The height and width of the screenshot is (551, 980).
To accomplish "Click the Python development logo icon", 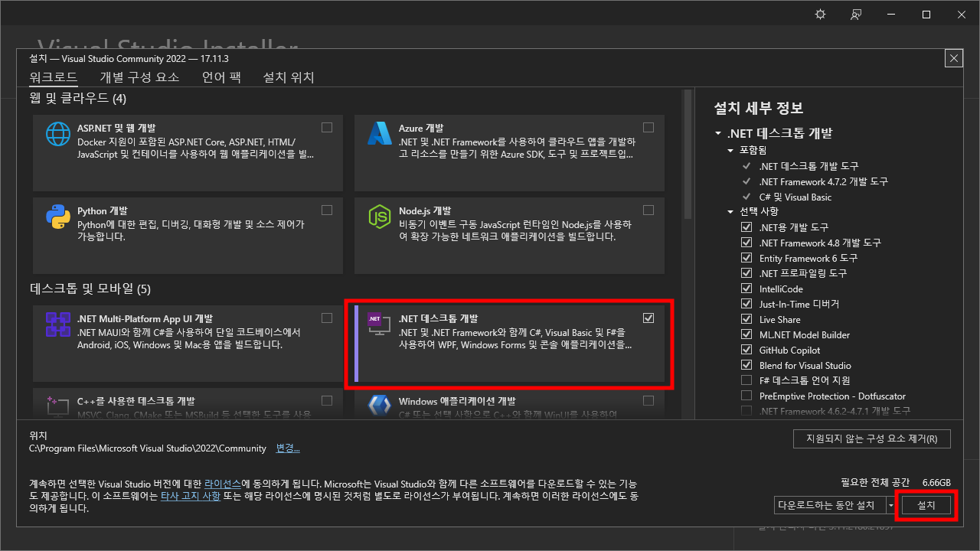I will [58, 217].
